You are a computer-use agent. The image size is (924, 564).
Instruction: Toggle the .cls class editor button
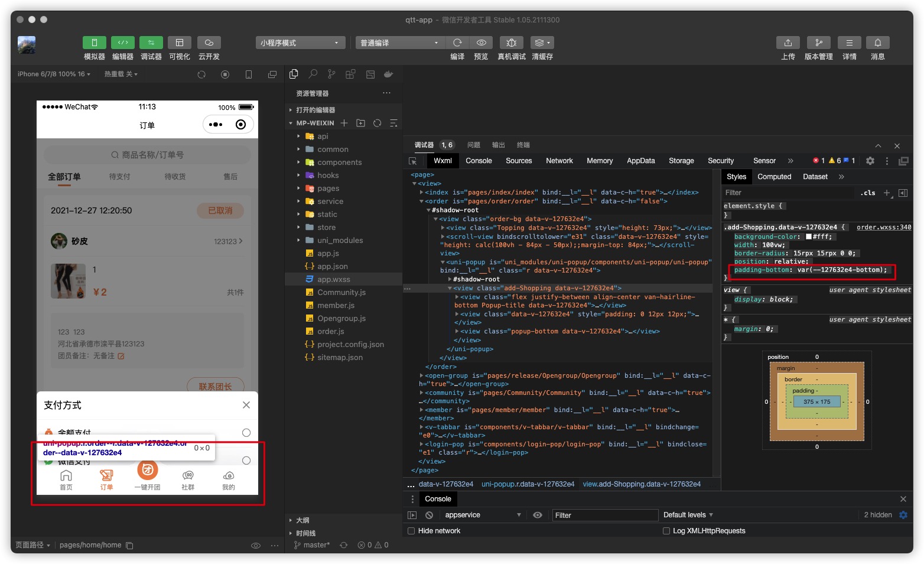867,193
